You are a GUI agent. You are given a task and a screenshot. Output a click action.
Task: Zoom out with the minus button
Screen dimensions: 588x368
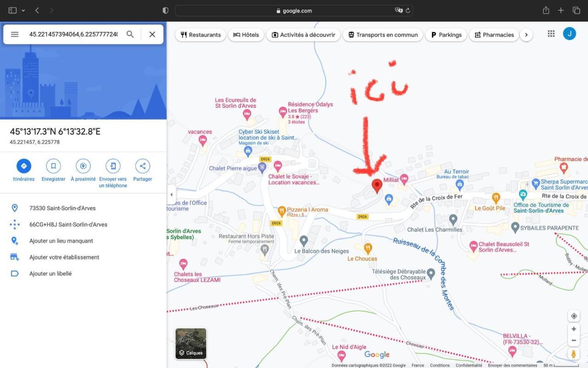[574, 341]
